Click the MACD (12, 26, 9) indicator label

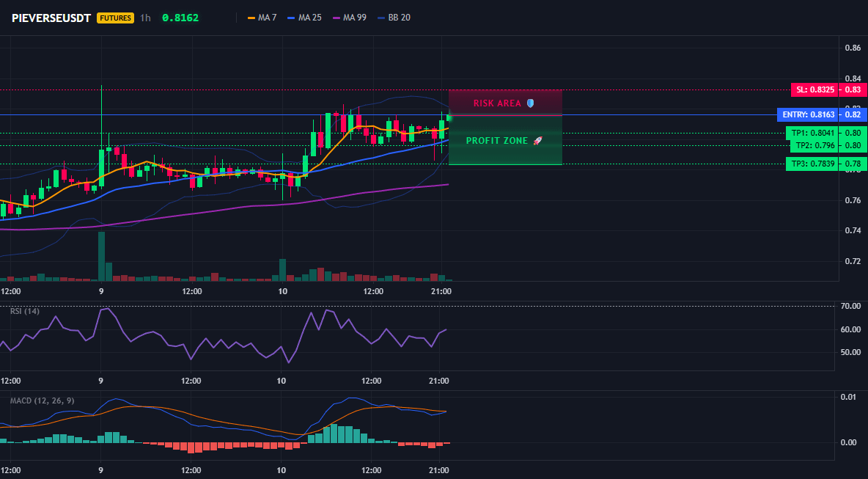42,401
